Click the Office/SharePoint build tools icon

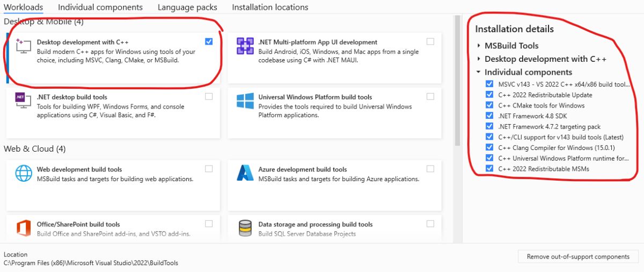[x=24, y=228]
